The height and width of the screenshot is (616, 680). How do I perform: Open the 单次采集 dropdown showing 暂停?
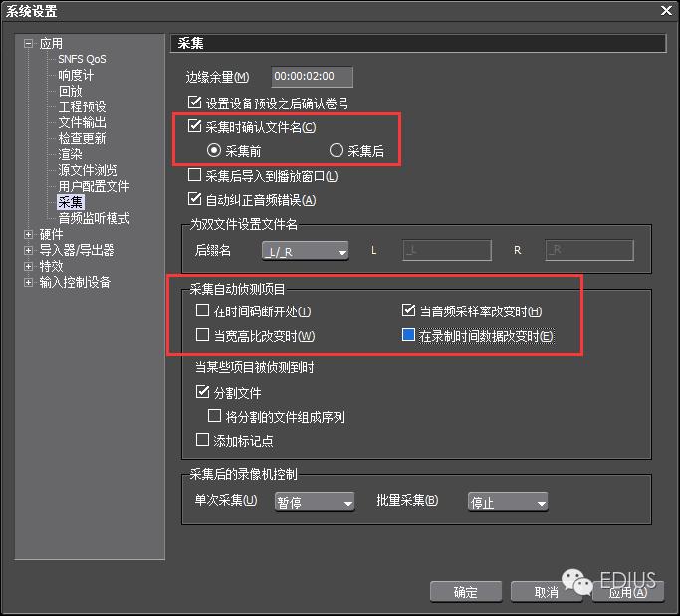[x=315, y=502]
